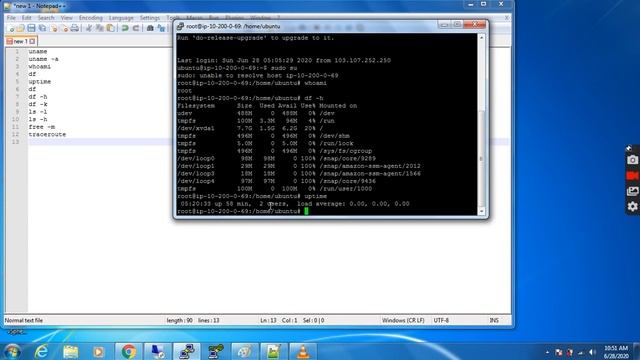Click the 'uptime' line in Notepad++ editor
Viewport: 640px width, 360px height.
[x=40, y=82]
